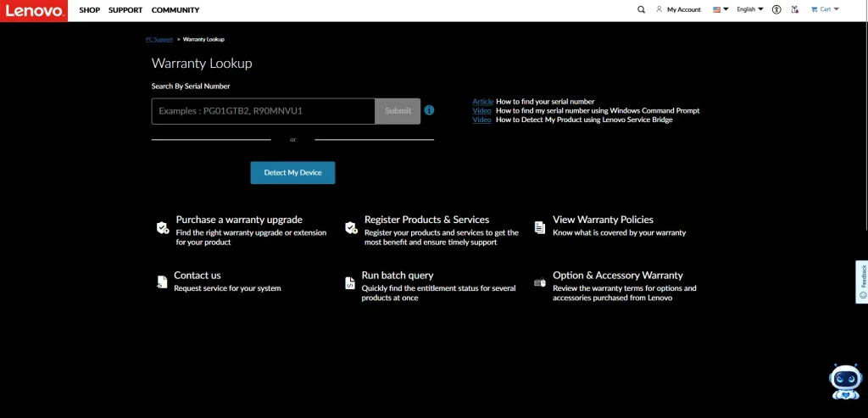This screenshot has height=418, width=868.
Task: Click the Search By Serial Number label
Action: pyautogui.click(x=191, y=86)
